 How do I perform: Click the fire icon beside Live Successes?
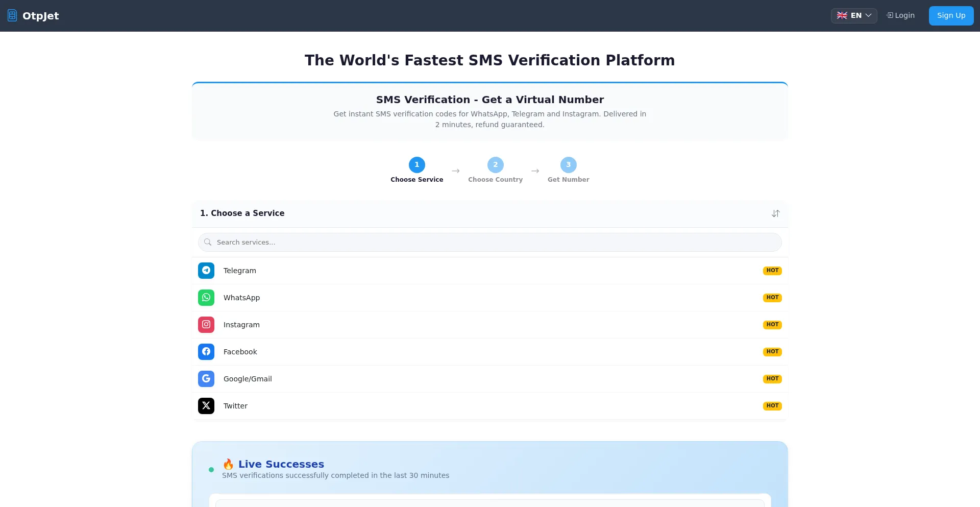point(228,464)
